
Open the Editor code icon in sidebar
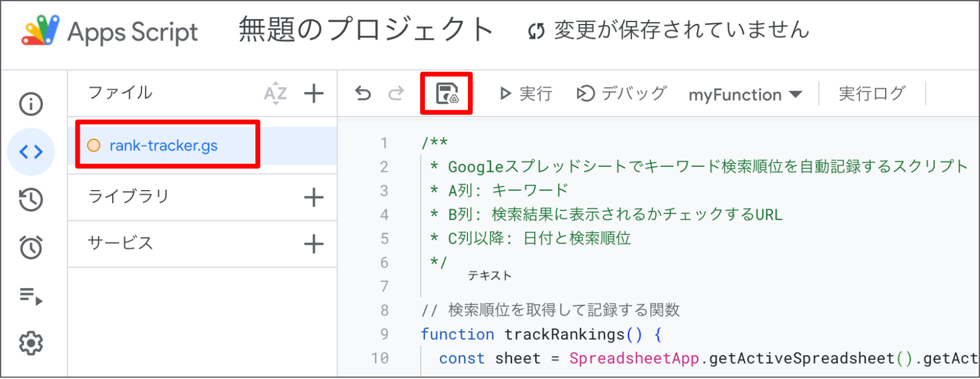31,151
